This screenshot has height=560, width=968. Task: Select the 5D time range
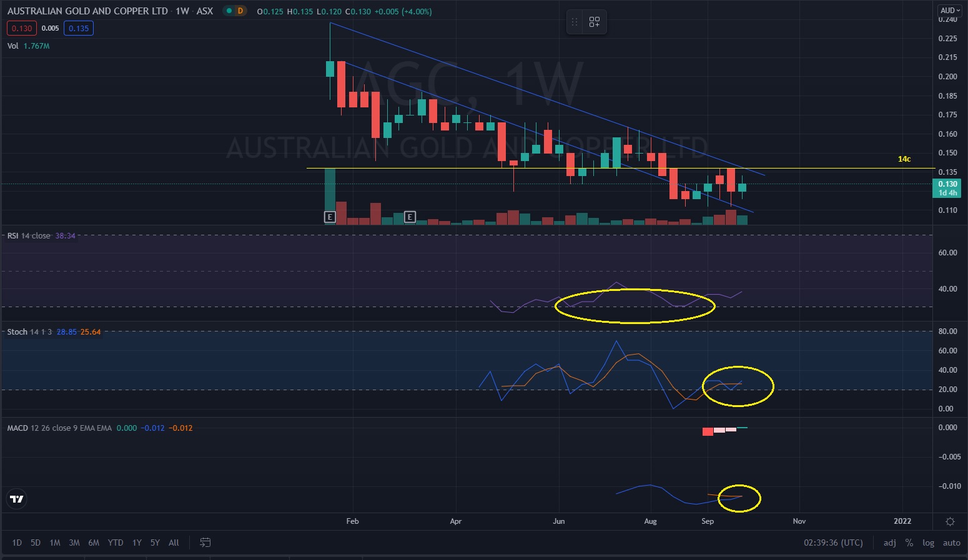pos(36,543)
